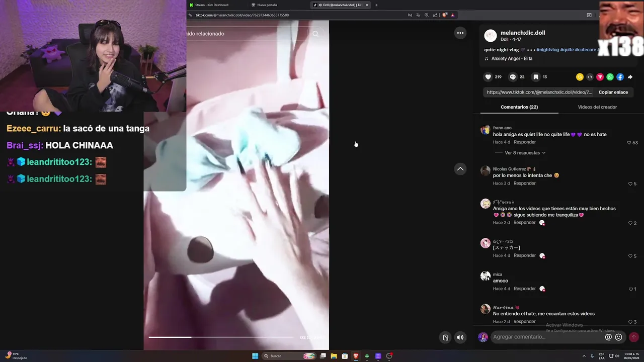Post comment with the red arrow button
The height and width of the screenshot is (362, 644).
[634, 337]
